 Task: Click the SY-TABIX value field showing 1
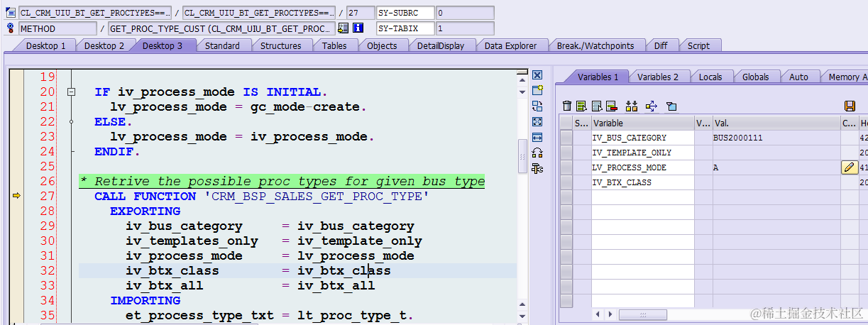tap(464, 28)
